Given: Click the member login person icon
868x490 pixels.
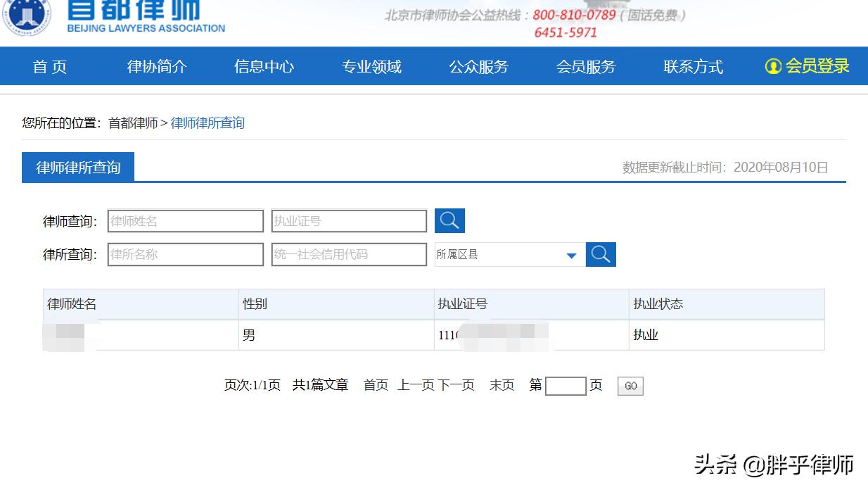Looking at the screenshot, I should pyautogui.click(x=774, y=65).
